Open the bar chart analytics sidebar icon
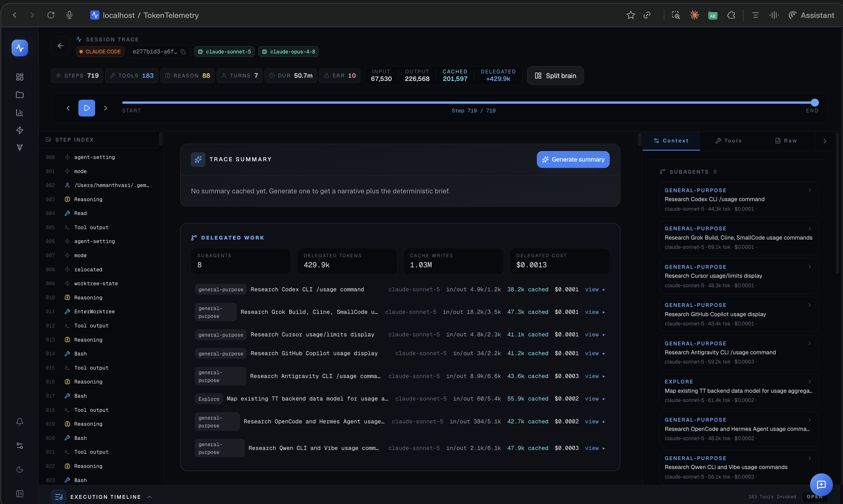The width and height of the screenshot is (843, 504). (x=20, y=112)
